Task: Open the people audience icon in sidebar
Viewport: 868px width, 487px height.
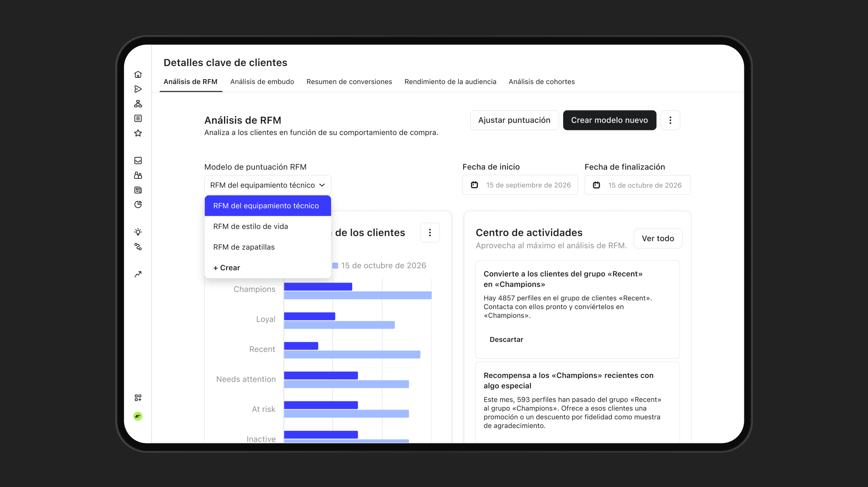Action: (x=138, y=175)
